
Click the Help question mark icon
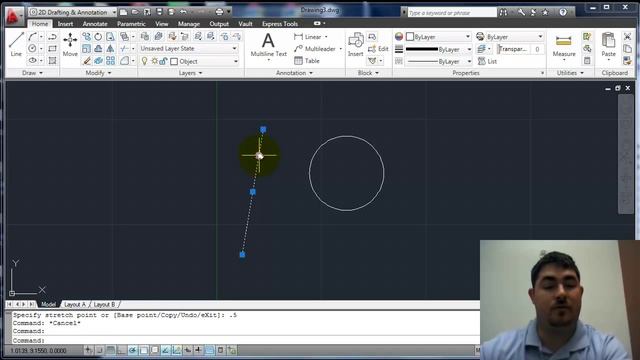coord(563,12)
